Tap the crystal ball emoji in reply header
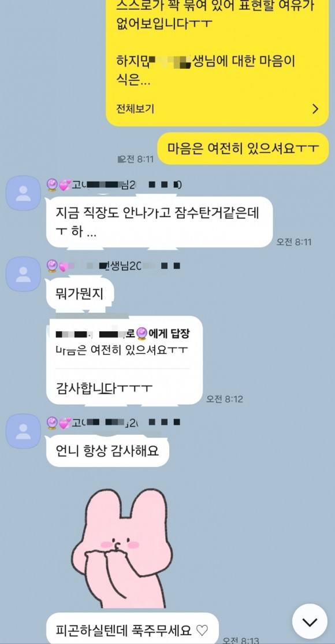Image resolution: width=335 pixels, height=644 pixels. (x=142, y=333)
